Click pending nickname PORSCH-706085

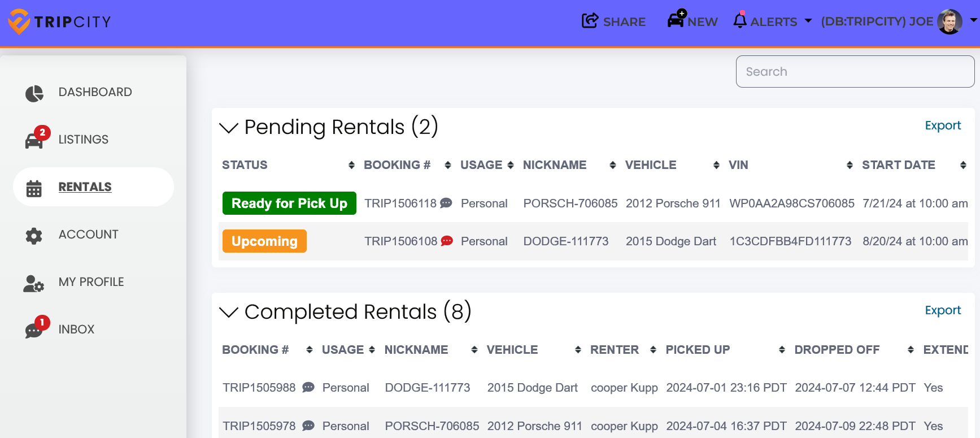570,203
